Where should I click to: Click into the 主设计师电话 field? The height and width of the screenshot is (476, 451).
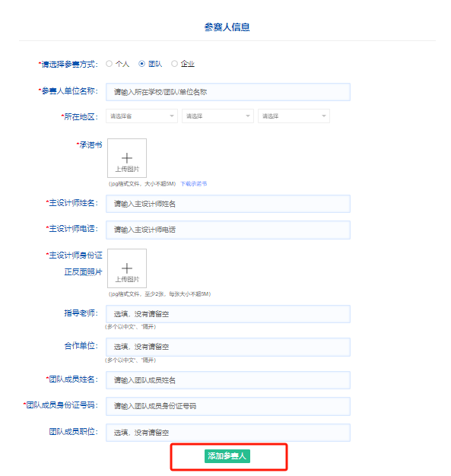click(228, 230)
